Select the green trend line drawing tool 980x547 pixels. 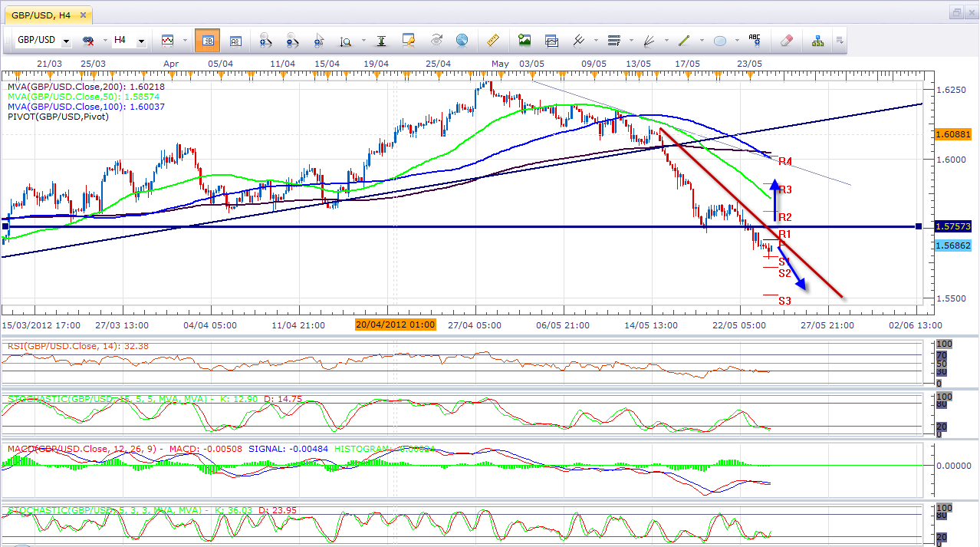[684, 40]
